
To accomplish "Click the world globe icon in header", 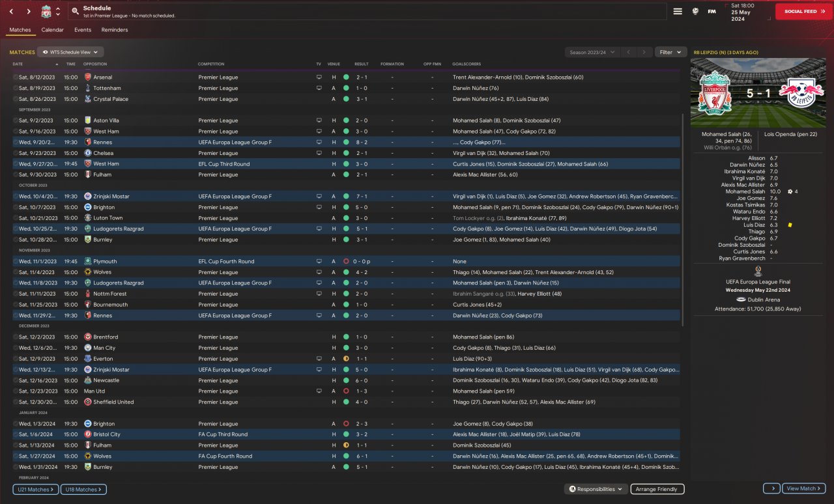I will pyautogui.click(x=695, y=11).
